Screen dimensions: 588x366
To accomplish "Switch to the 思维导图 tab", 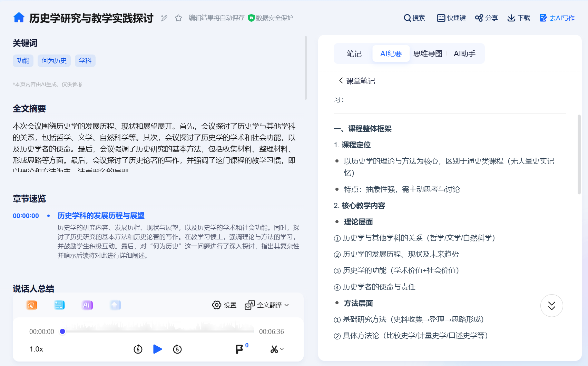I will [428, 53].
